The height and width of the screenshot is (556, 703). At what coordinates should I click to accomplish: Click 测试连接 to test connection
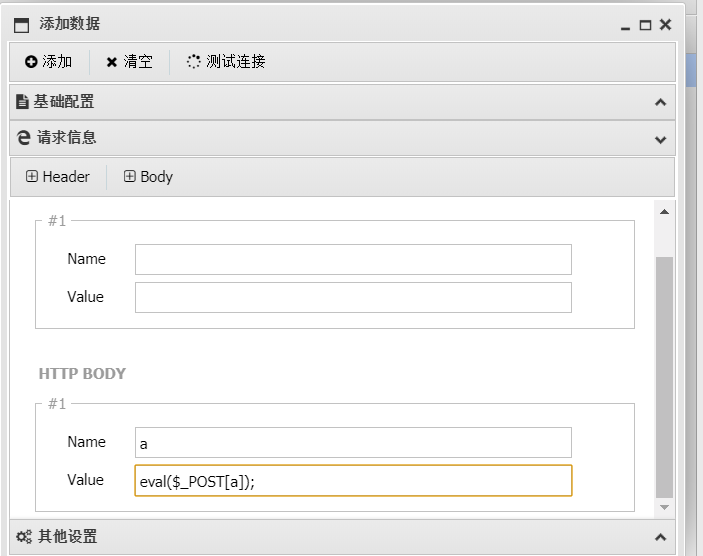[x=226, y=61]
